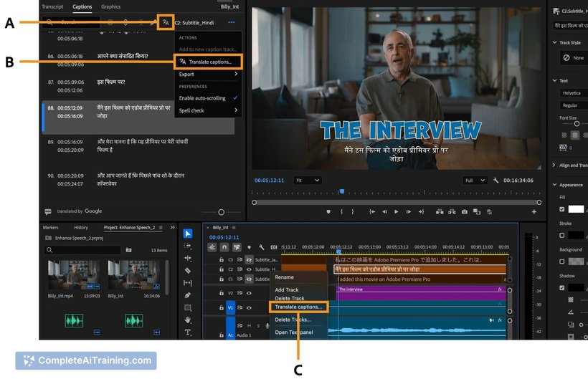Toggle the Shadow checkbox
Image resolution: width=588 pixels, height=379 pixels.
tap(561, 287)
